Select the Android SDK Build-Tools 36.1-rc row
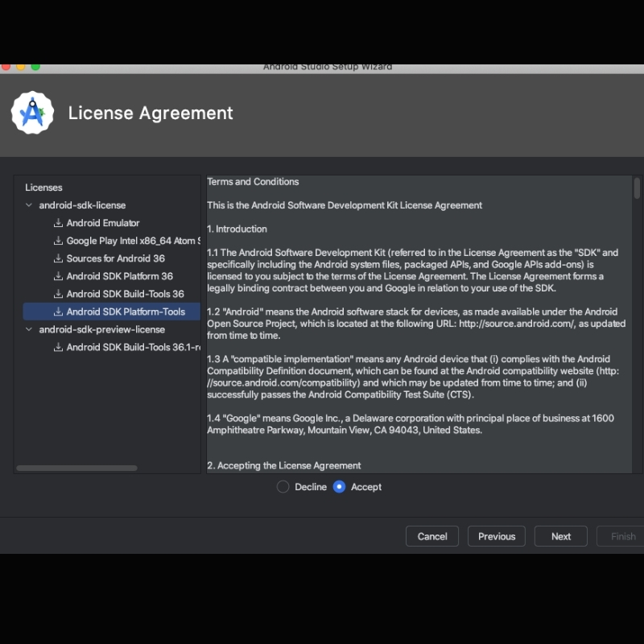The height and width of the screenshot is (644, 644). [112, 347]
